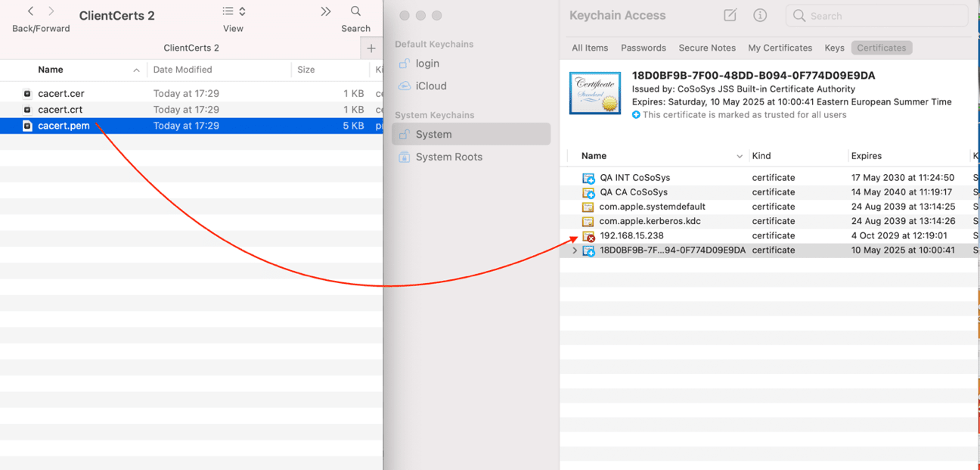980x470 pixels.
Task: Select the 18D0BF9B certificate row icon
Action: click(x=588, y=251)
